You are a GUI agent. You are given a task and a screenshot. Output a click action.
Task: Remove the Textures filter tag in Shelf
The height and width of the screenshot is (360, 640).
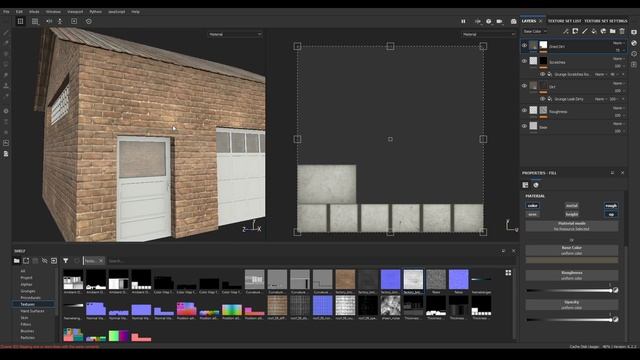click(101, 261)
